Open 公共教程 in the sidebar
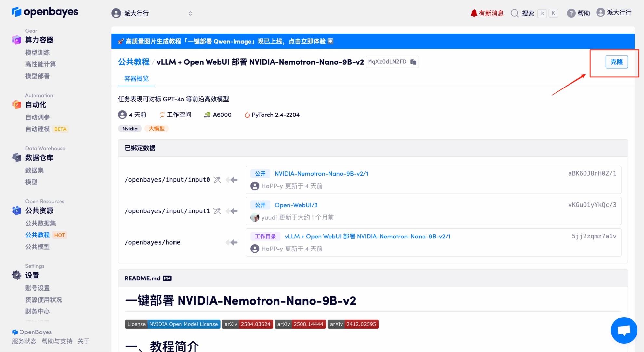 [37, 235]
